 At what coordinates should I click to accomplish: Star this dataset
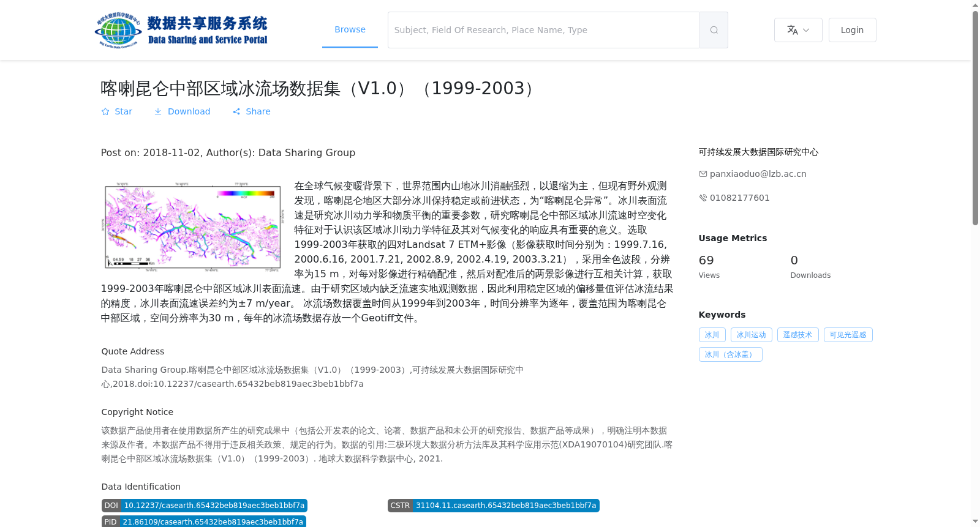[117, 111]
